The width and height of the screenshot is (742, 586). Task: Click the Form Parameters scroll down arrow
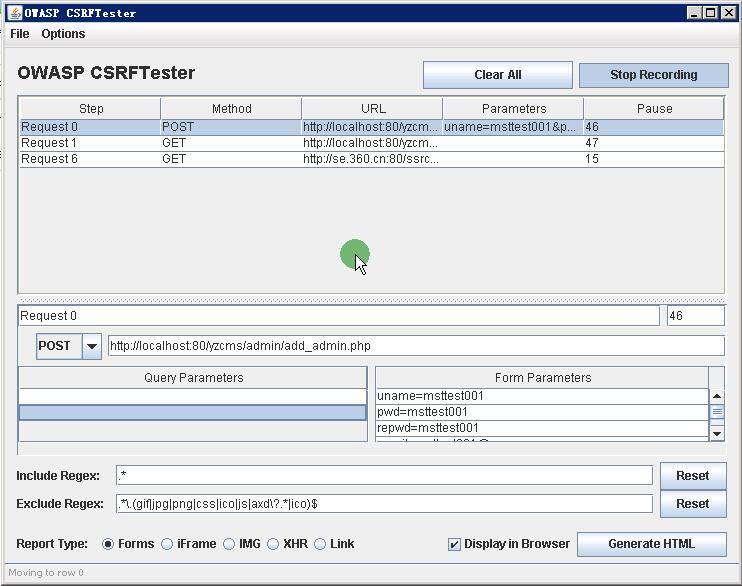click(717, 433)
